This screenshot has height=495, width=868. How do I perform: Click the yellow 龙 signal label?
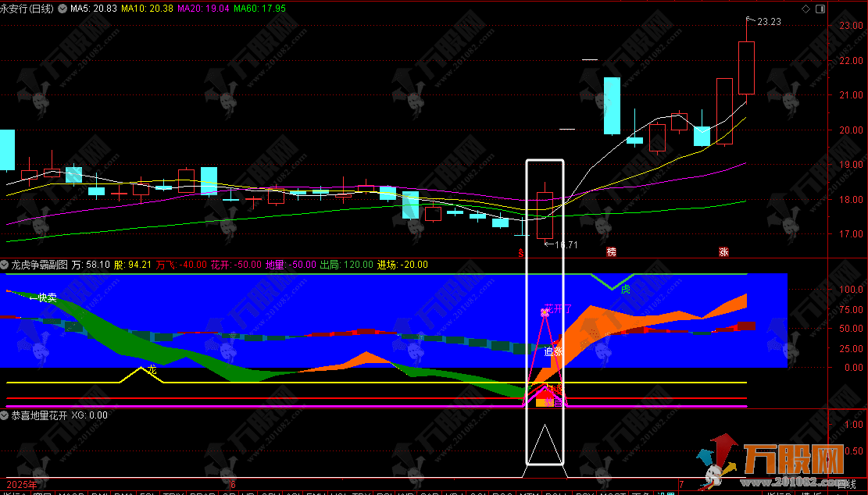[152, 369]
